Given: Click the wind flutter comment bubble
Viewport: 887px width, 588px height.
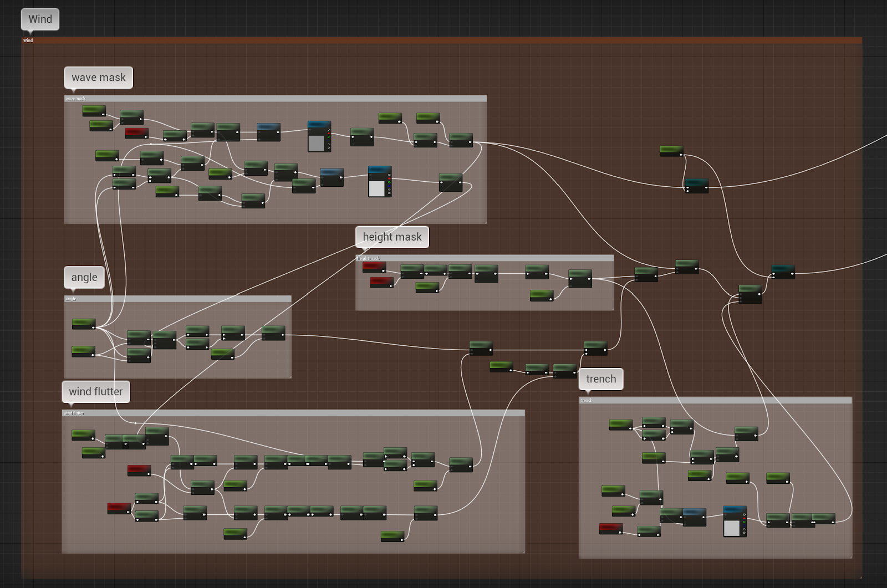Looking at the screenshot, I should pos(95,392).
